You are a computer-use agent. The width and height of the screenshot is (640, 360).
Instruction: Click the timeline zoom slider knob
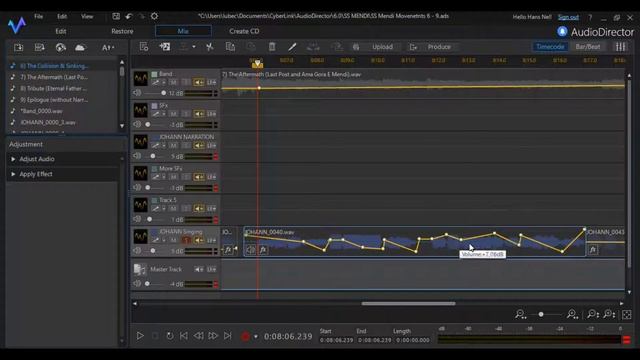click(x=541, y=314)
